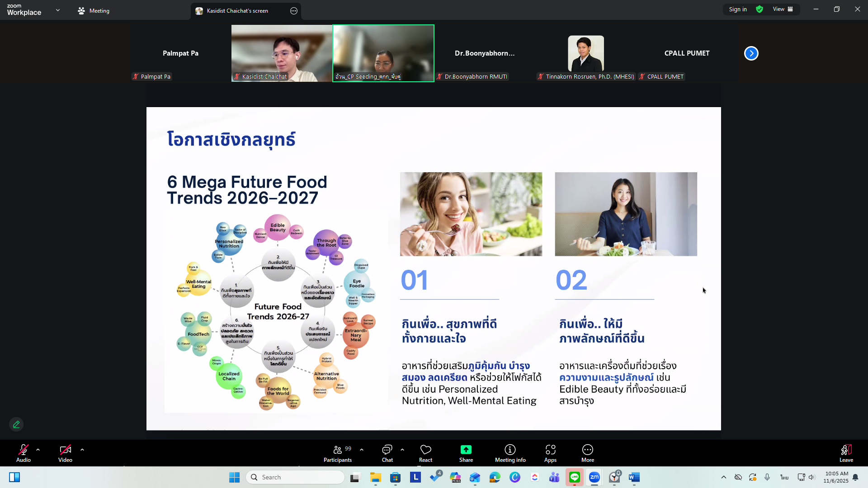The image size is (868, 488).
Task: Expand the Zoom Workplace dropdown chevron
Action: coord(58,10)
